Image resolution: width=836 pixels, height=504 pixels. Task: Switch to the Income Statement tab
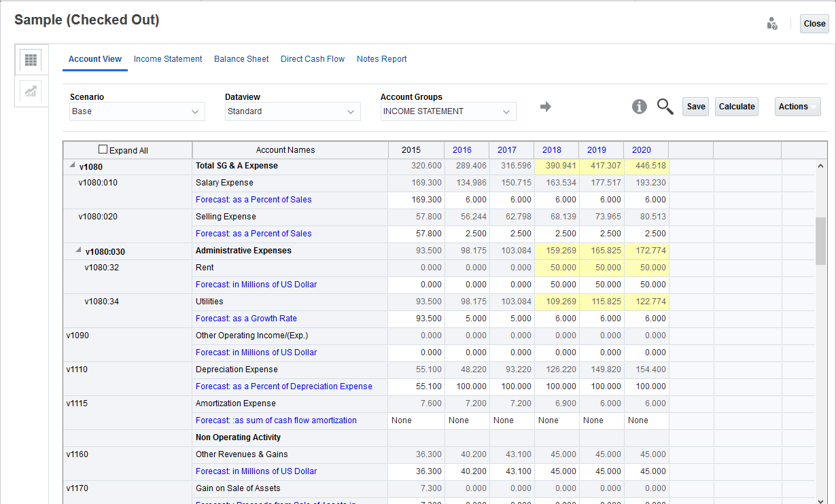click(168, 59)
